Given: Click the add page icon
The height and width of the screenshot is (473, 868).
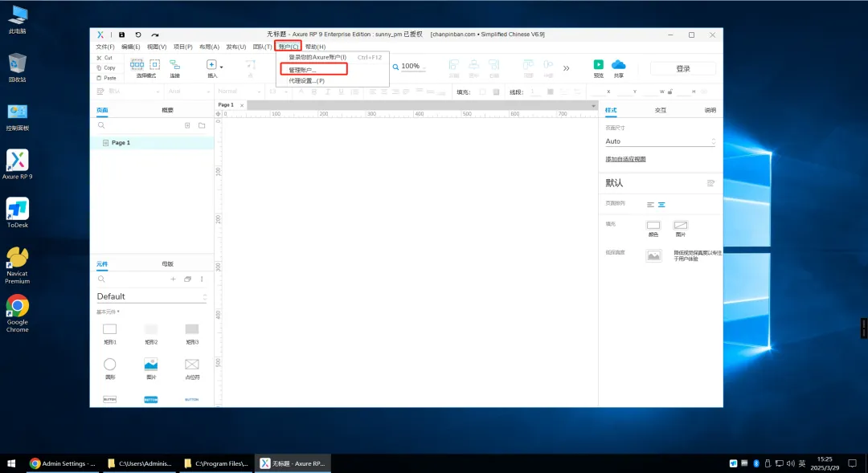Looking at the screenshot, I should (x=187, y=125).
